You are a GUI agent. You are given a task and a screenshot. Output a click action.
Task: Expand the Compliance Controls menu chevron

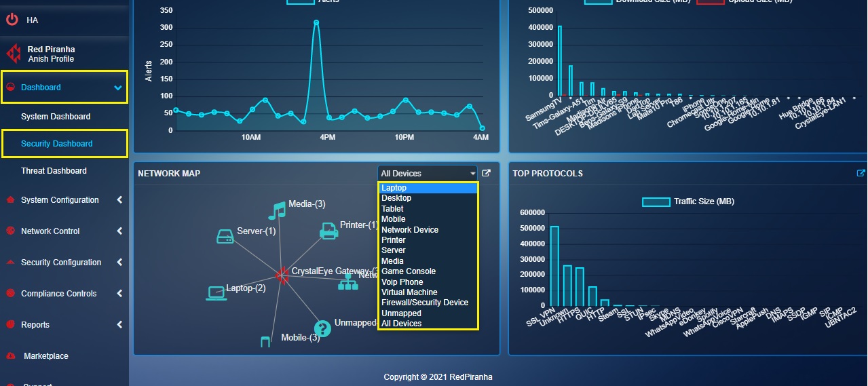(x=119, y=294)
